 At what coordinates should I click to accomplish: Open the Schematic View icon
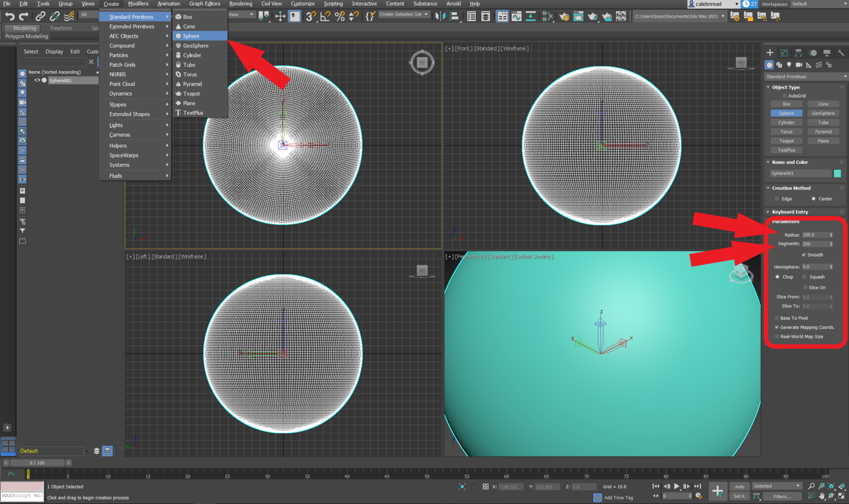pos(531,16)
